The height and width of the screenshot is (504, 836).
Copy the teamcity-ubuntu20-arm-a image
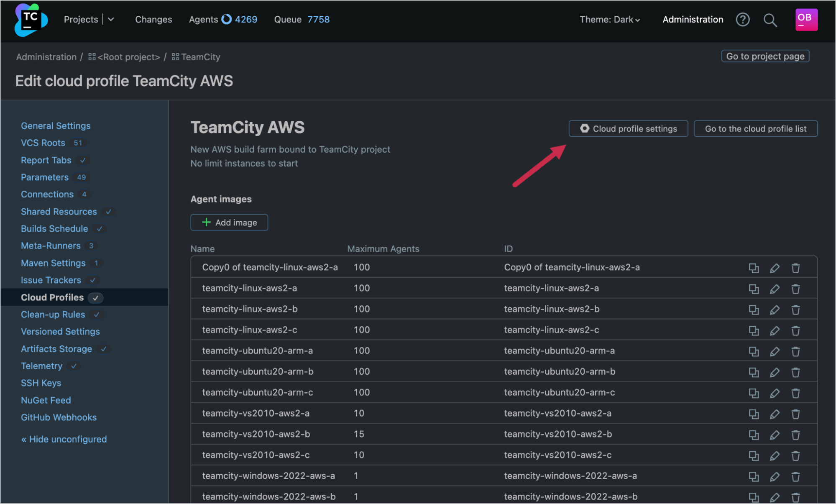pos(754,352)
